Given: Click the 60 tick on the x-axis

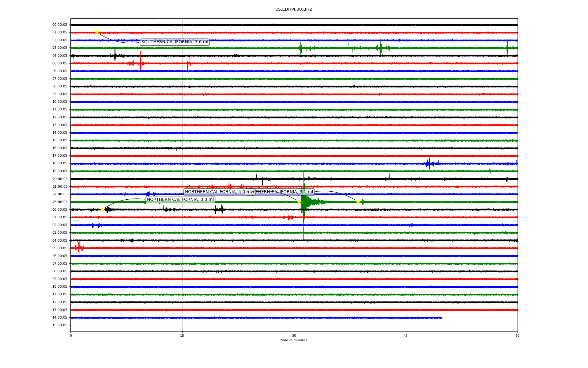Looking at the screenshot, I should (x=517, y=335).
